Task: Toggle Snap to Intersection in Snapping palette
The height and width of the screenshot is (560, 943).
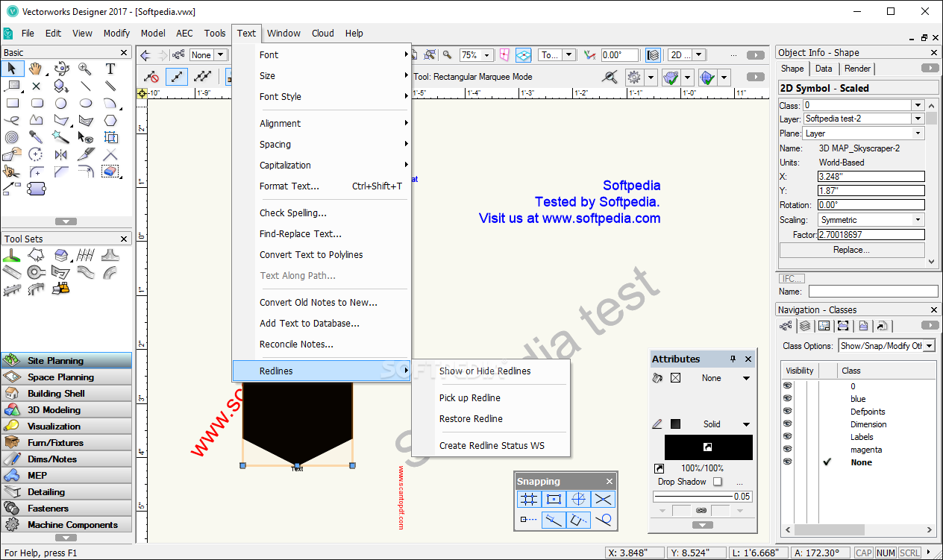Action: (x=603, y=500)
